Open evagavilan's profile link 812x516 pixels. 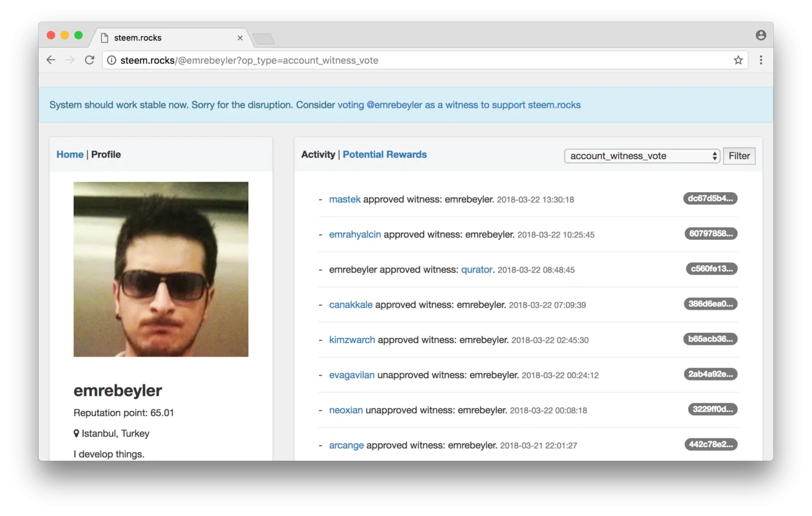coord(351,375)
